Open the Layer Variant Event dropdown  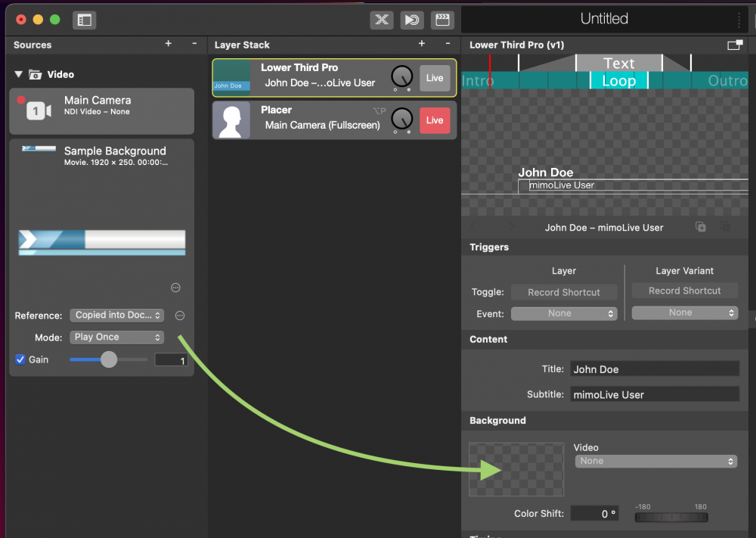coord(685,313)
